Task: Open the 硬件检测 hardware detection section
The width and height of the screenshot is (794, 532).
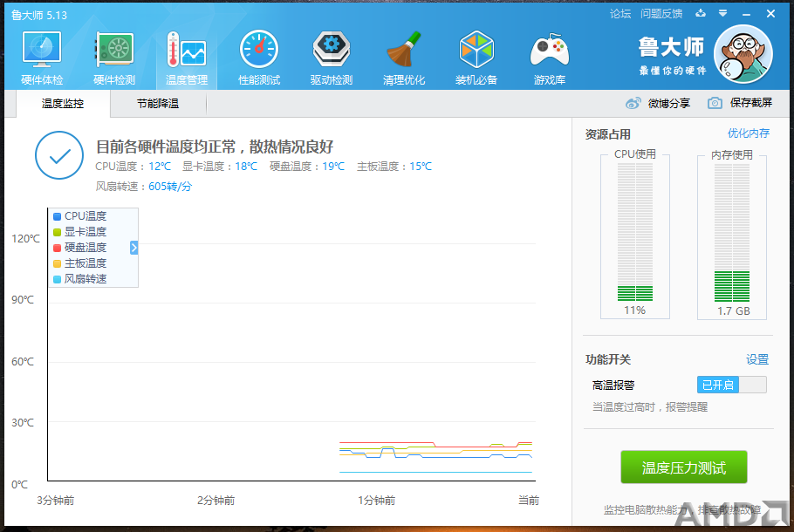Action: (114, 58)
